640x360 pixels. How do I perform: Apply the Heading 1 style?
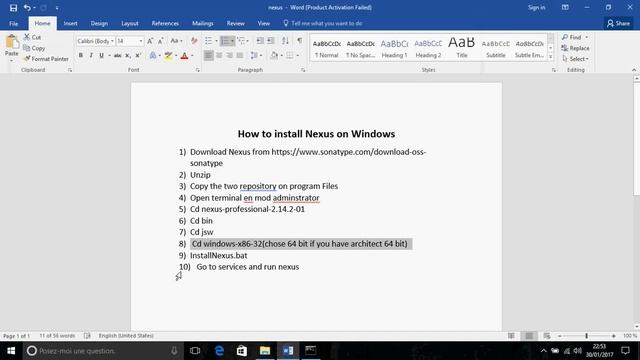pyautogui.click(x=394, y=47)
